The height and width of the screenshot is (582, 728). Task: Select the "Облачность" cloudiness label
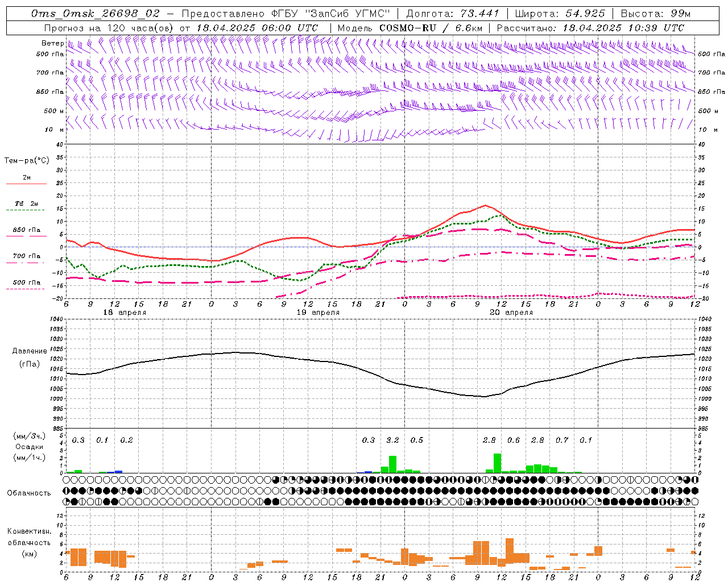29,493
